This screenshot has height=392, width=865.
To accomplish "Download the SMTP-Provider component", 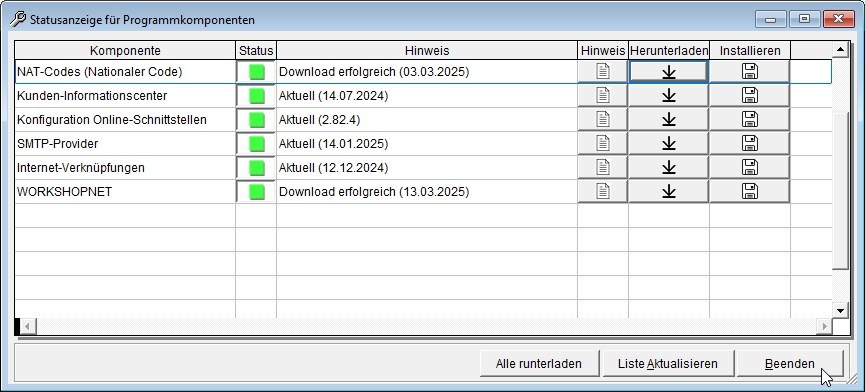I will pos(669,143).
